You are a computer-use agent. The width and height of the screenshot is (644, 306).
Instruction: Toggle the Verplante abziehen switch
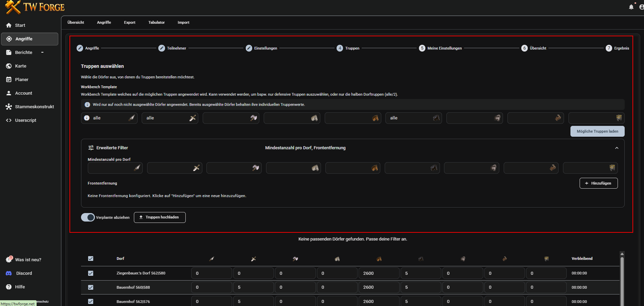(x=88, y=217)
